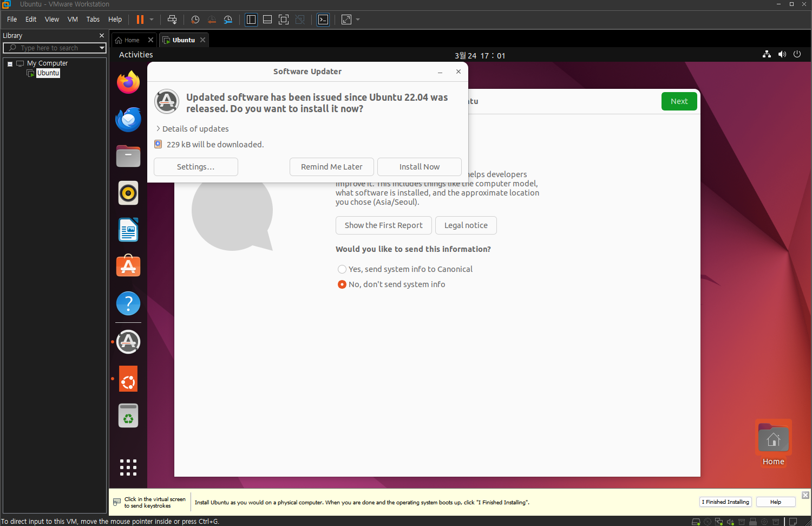Open the Trash in the dock
812x526 pixels.
[x=128, y=415]
